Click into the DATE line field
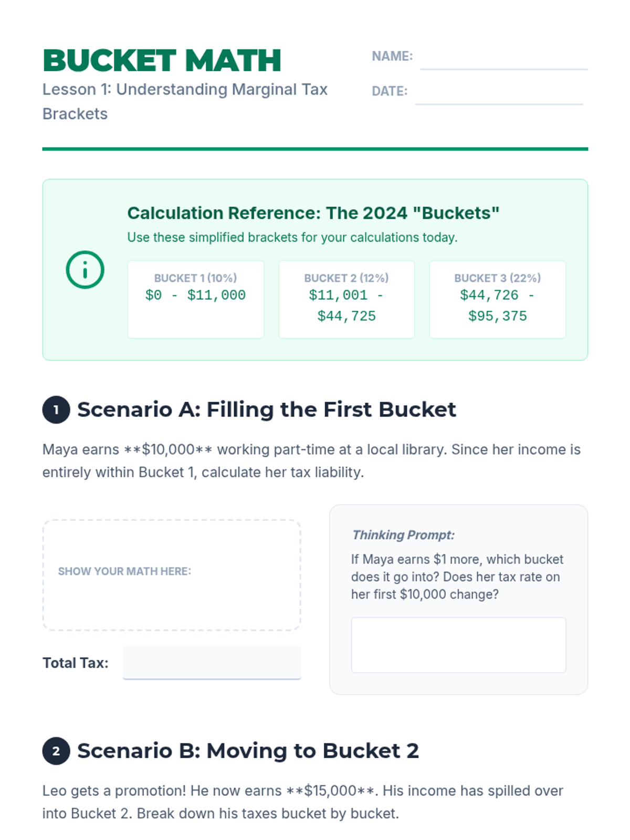 point(498,93)
